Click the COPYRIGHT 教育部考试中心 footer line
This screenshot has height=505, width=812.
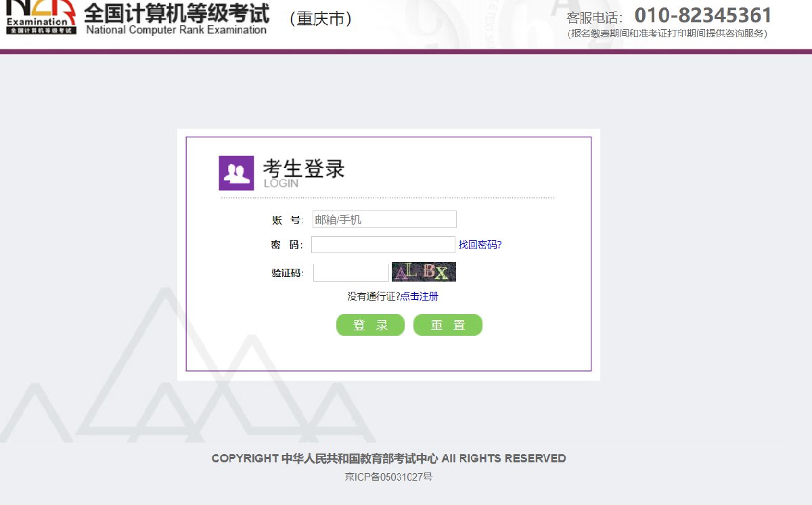[388, 458]
